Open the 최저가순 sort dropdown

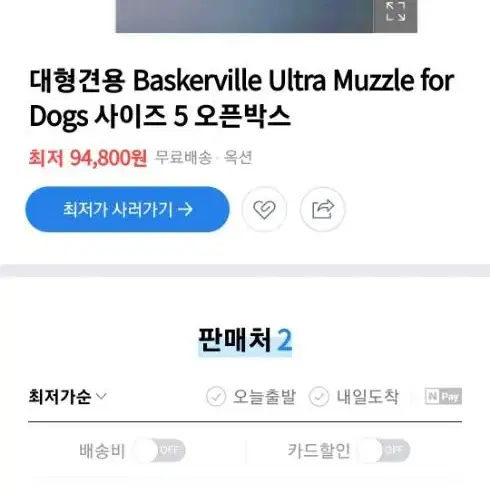pyautogui.click(x=68, y=396)
